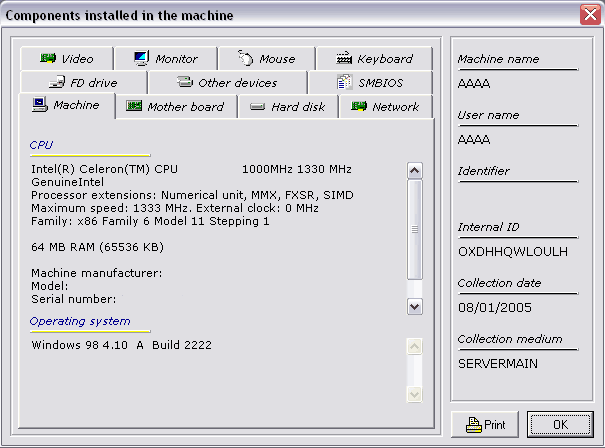The height and width of the screenshot is (448, 605).
Task: Go to the Keyboard tab
Action: [374, 59]
